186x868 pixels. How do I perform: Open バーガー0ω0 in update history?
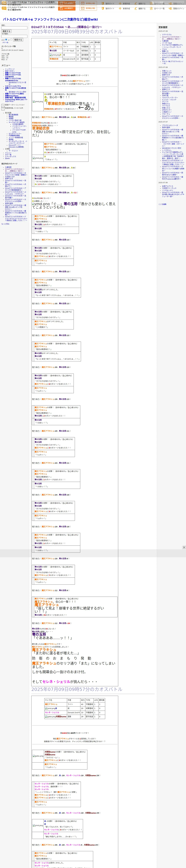167,43
